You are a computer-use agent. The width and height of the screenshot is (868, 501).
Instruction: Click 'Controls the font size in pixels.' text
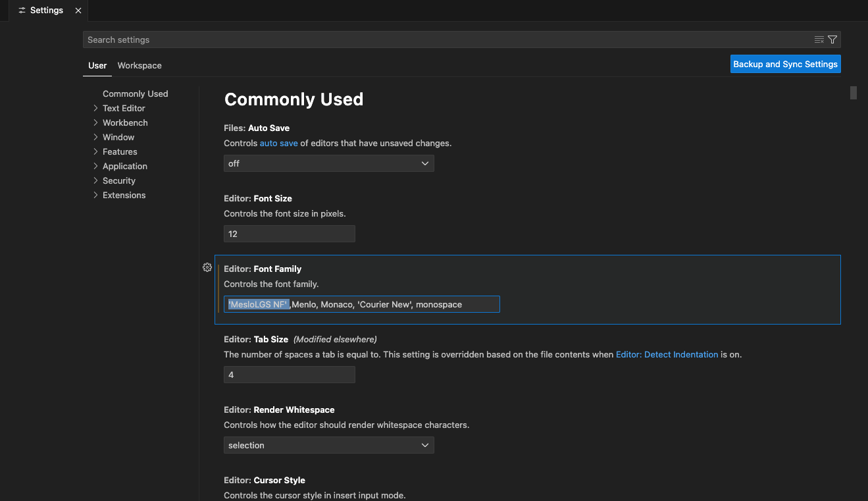285,213
